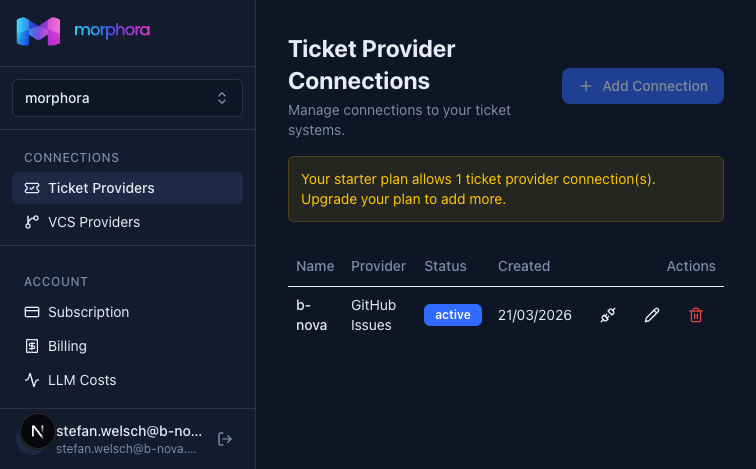Screen dimensions: 756x469
Task: Click the user avatar in the sidebar footer
Action: (x=38, y=432)
